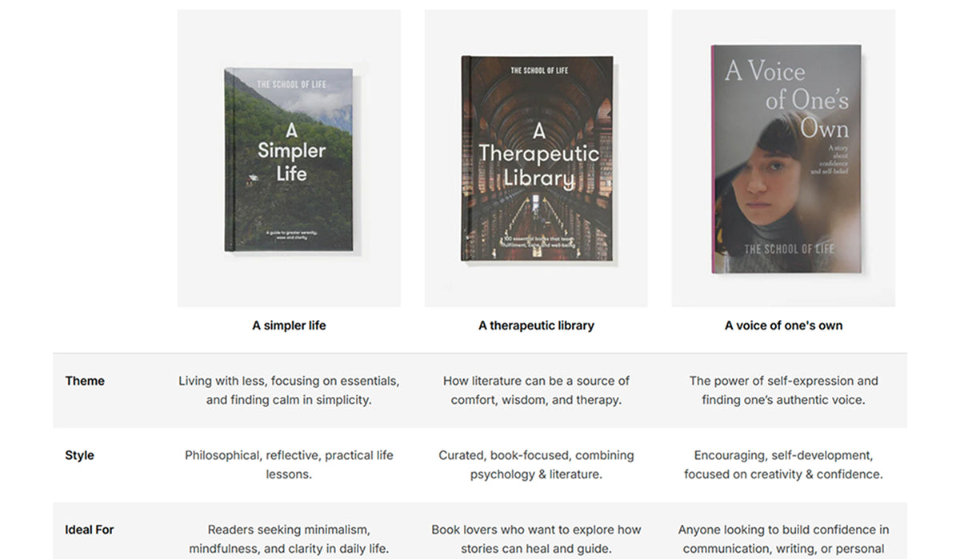This screenshot has width=960, height=560.
Task: Click style text 'Curated, book-focused' description
Action: tap(536, 465)
